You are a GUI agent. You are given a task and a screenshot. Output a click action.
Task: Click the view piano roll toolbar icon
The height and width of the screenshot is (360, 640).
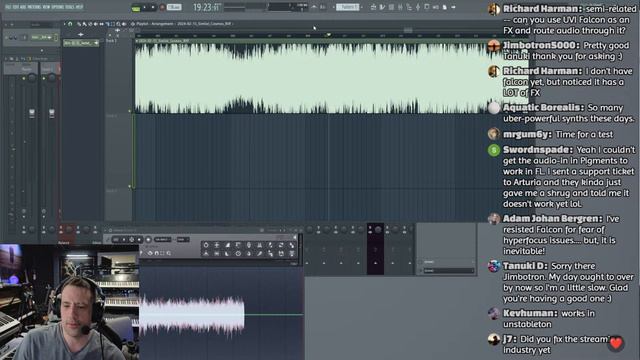tap(382, 7)
